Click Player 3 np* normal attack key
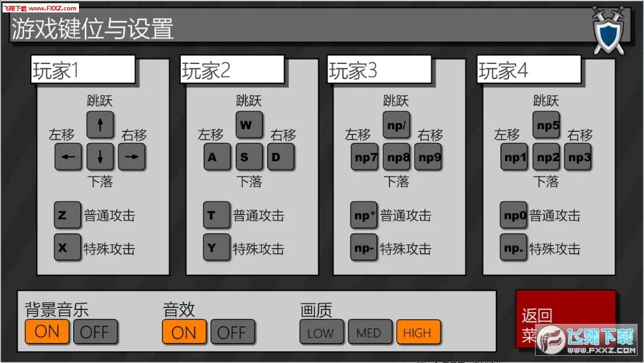The height and width of the screenshot is (363, 644). (x=364, y=216)
